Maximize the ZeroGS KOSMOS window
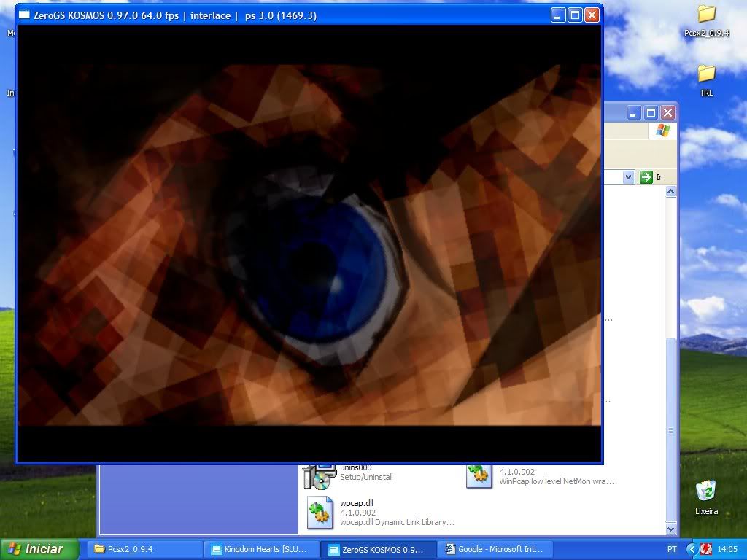 575,15
